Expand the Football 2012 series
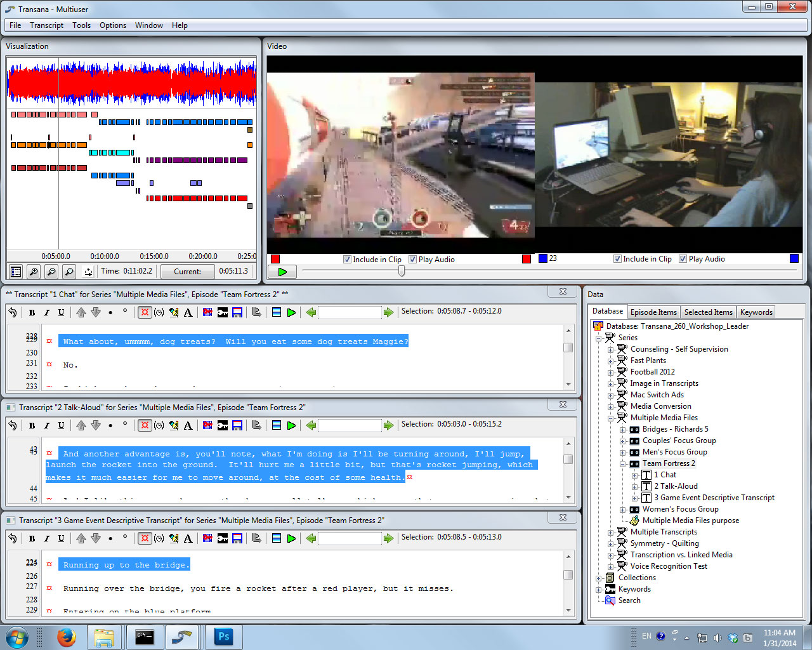The height and width of the screenshot is (650, 812). click(610, 372)
